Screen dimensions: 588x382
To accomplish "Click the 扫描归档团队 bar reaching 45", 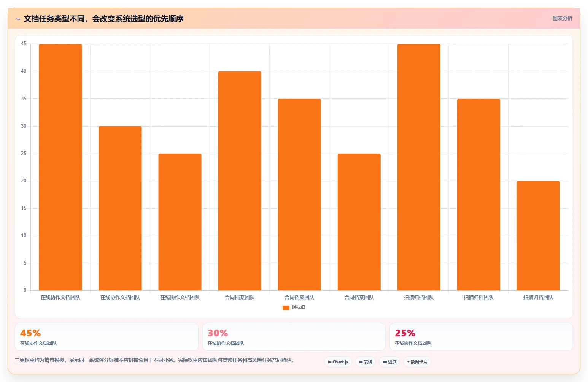I will [x=419, y=167].
